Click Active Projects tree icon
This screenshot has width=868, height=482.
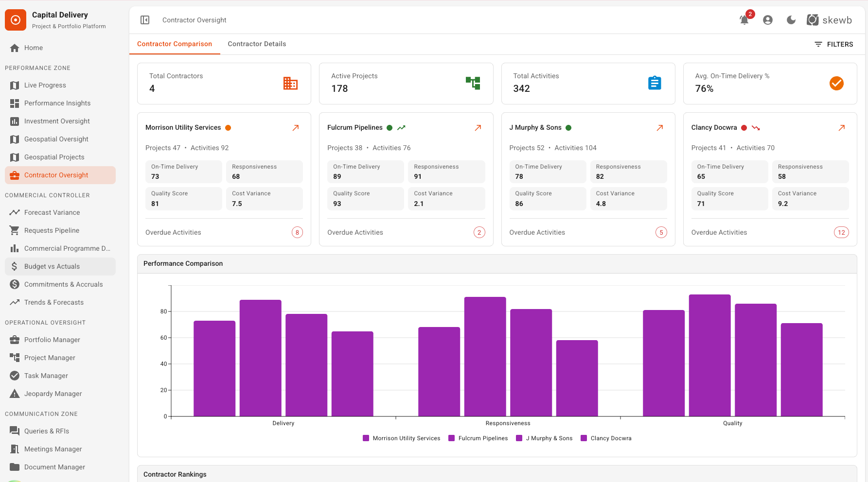click(473, 83)
